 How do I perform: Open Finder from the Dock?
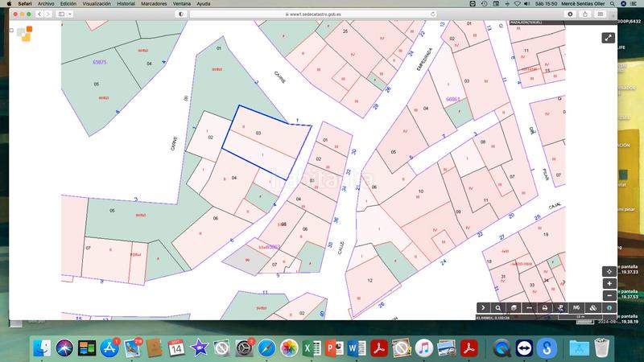click(x=43, y=347)
